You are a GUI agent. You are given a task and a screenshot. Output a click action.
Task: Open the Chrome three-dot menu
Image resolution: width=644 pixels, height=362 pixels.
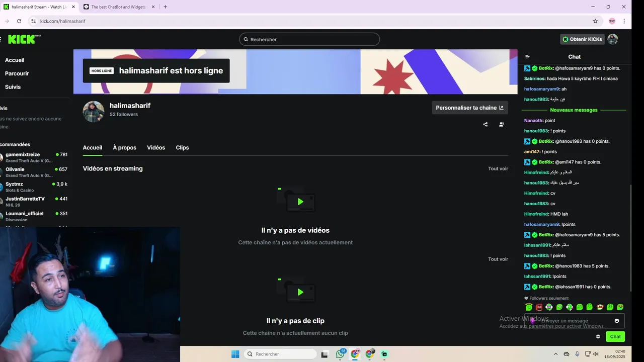coord(624,21)
